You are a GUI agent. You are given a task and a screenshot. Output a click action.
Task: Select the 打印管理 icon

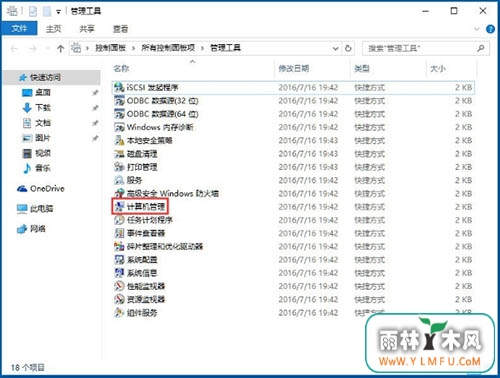click(119, 167)
